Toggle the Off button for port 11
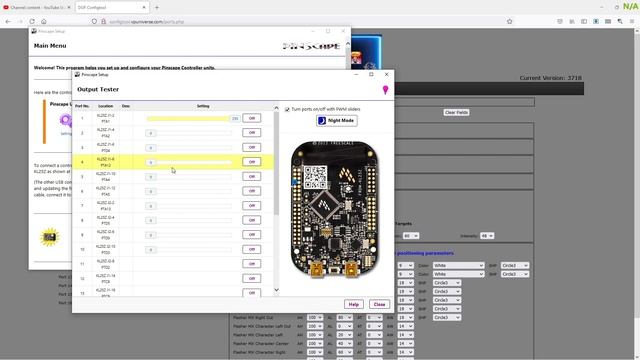640x360 pixels. pyautogui.click(x=251, y=264)
